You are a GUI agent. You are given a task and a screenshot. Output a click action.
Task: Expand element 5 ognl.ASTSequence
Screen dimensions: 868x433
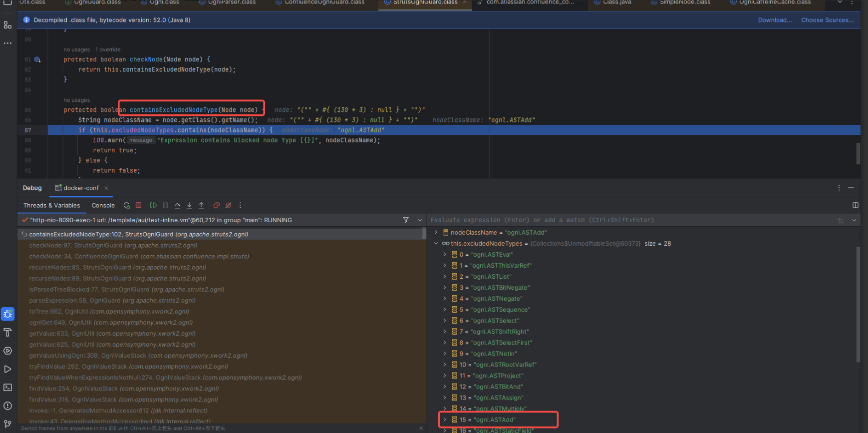(445, 310)
